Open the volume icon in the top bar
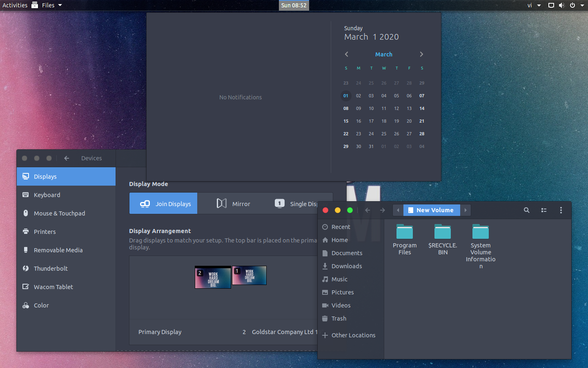This screenshot has height=368, width=588. (x=561, y=5)
